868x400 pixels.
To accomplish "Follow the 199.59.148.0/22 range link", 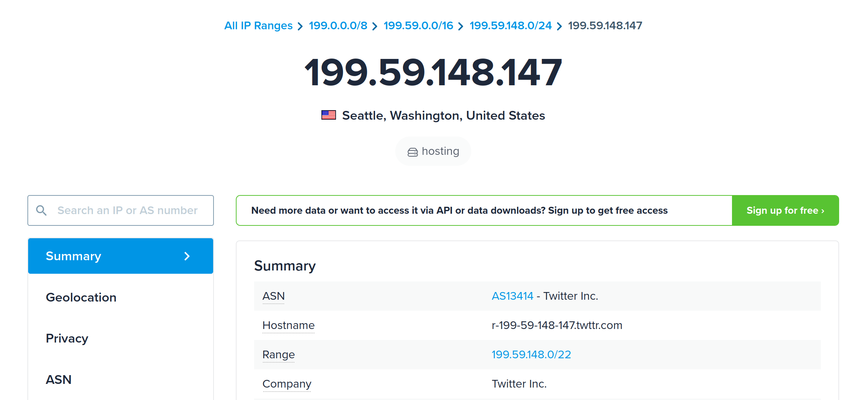I will click(531, 354).
